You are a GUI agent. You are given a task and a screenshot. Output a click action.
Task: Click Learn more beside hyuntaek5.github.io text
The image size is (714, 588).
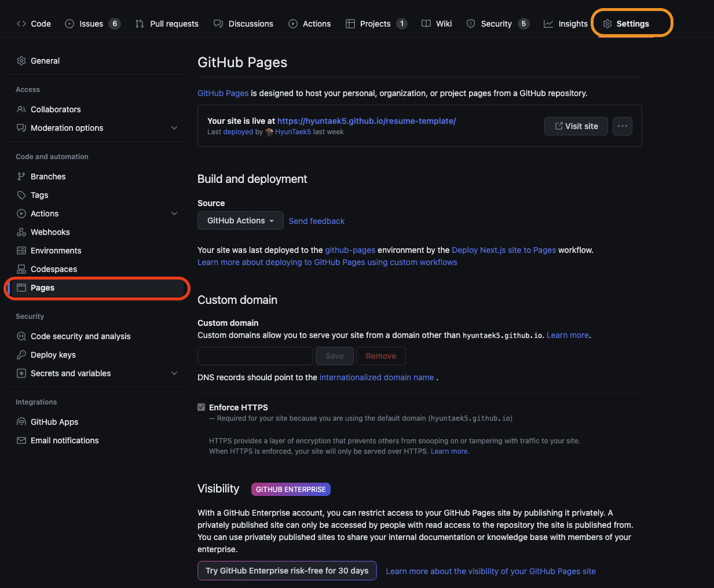tap(567, 335)
